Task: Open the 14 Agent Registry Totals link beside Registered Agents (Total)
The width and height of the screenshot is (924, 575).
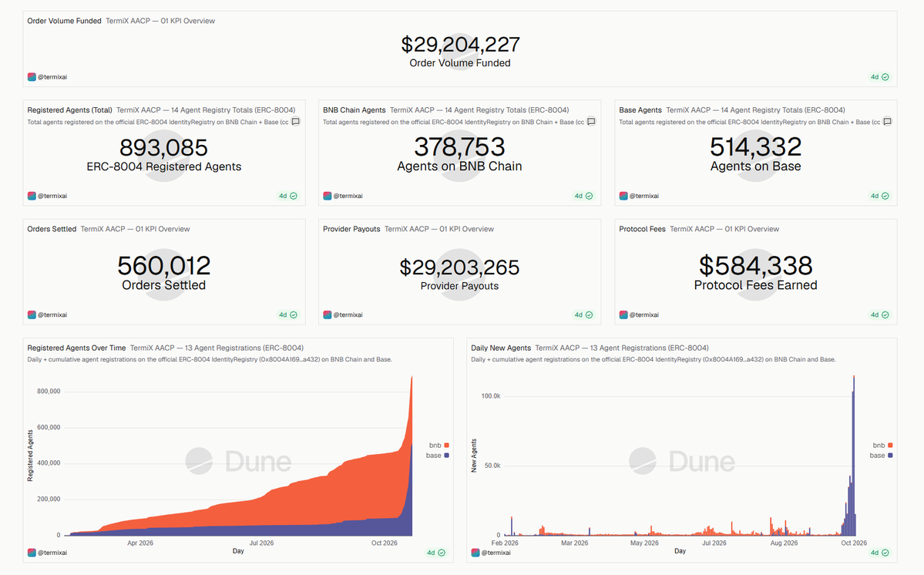Action: [x=206, y=110]
